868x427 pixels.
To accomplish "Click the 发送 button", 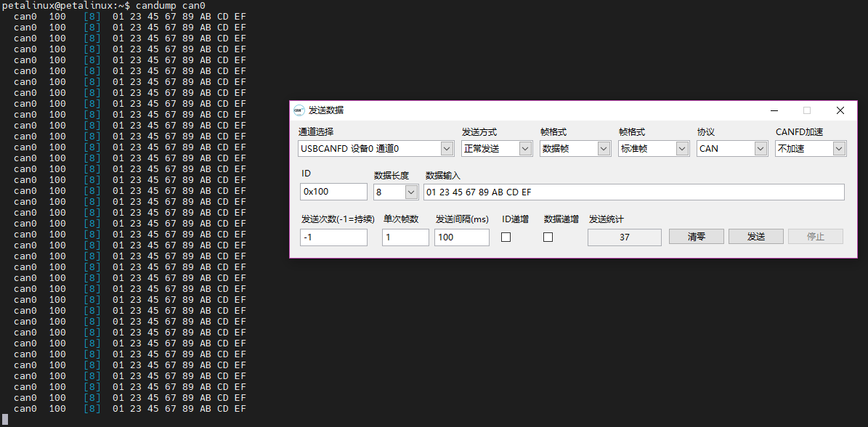I will 755,237.
